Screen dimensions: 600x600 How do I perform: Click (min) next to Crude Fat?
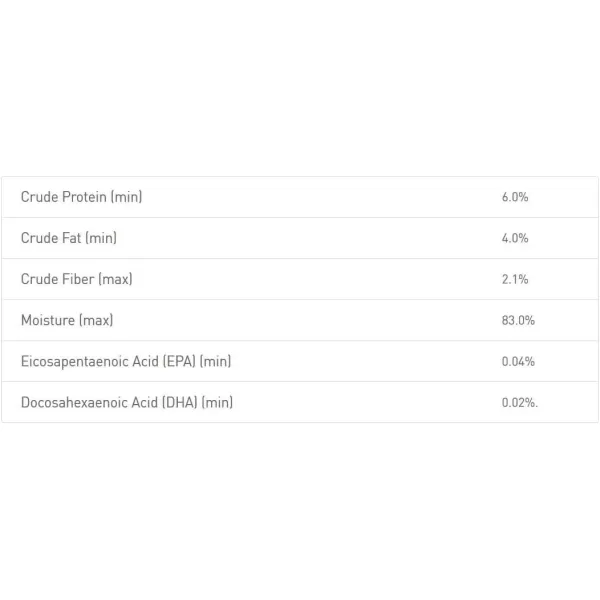click(100, 238)
